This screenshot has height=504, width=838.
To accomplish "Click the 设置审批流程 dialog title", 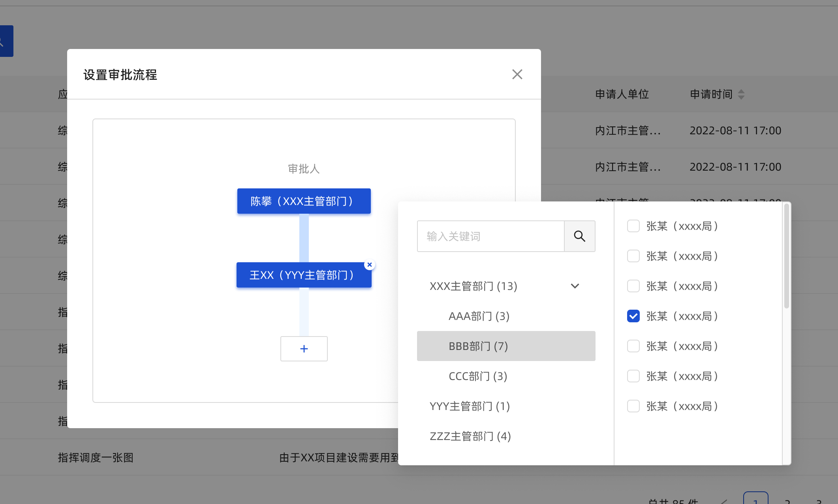I will pos(120,75).
